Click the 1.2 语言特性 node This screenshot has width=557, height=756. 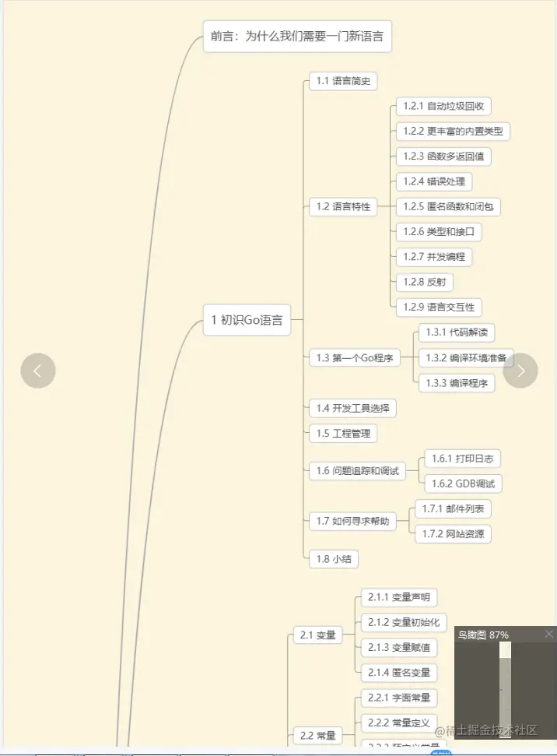(x=343, y=207)
